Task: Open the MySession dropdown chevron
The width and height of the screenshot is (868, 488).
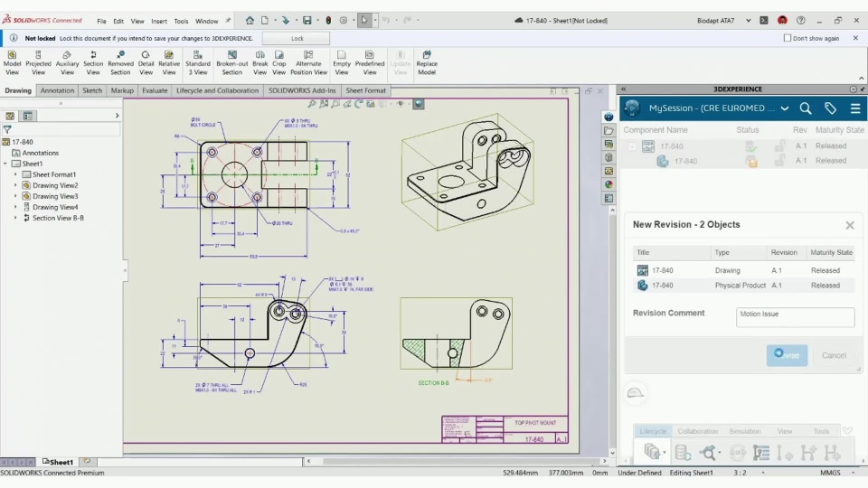Action: point(785,108)
